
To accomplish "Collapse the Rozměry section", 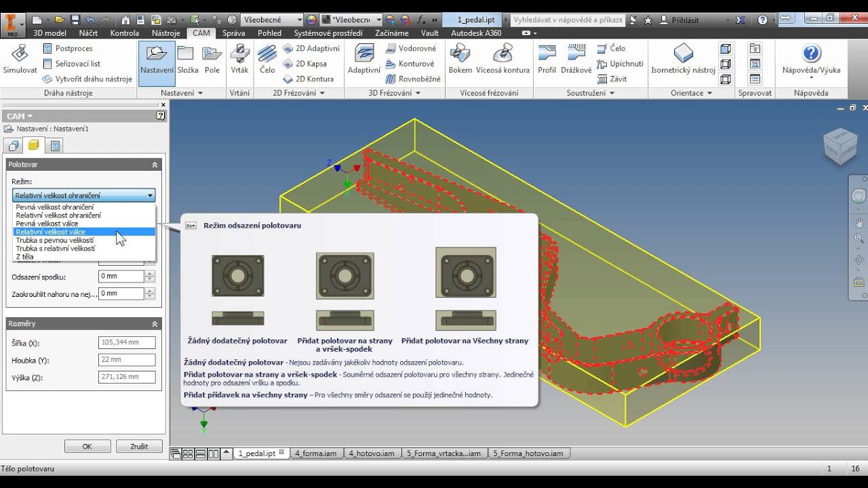I will click(155, 324).
